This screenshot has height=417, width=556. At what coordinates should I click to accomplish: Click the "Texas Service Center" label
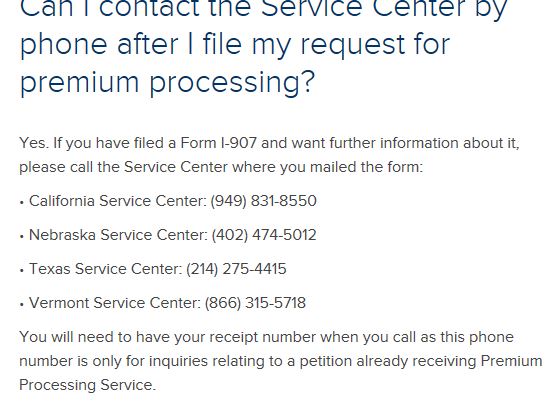(106, 269)
